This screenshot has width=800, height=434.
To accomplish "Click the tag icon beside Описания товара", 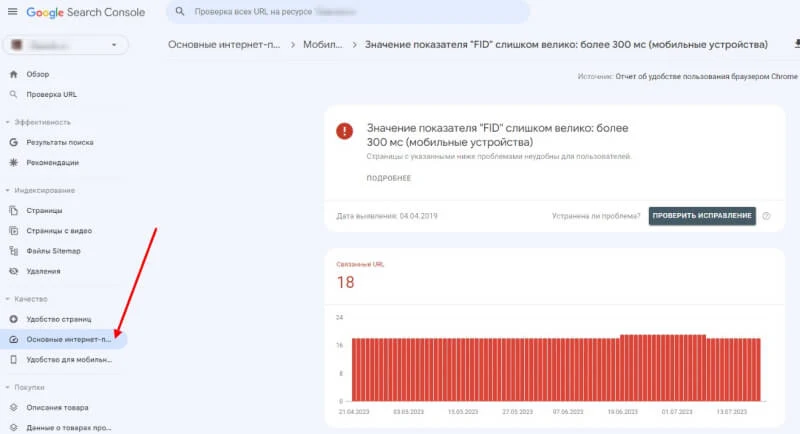I will click(13, 407).
